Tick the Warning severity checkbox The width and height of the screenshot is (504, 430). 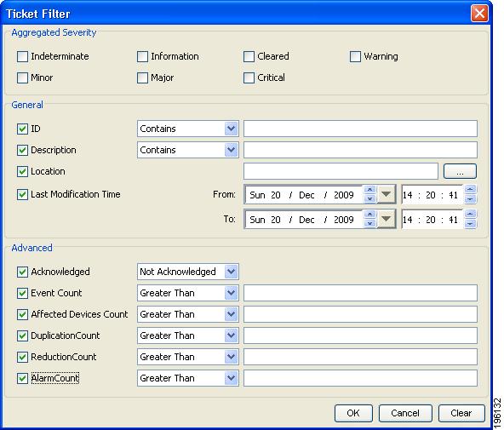click(x=355, y=56)
